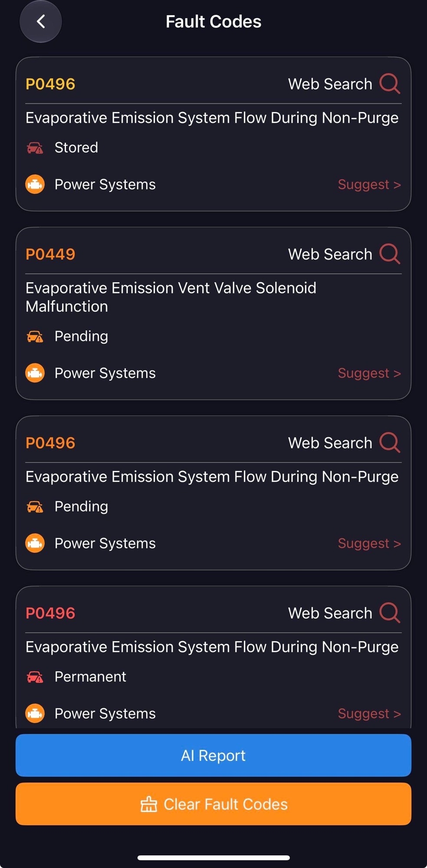Click Clear Fault Codes button
427x868 pixels.
click(x=213, y=804)
